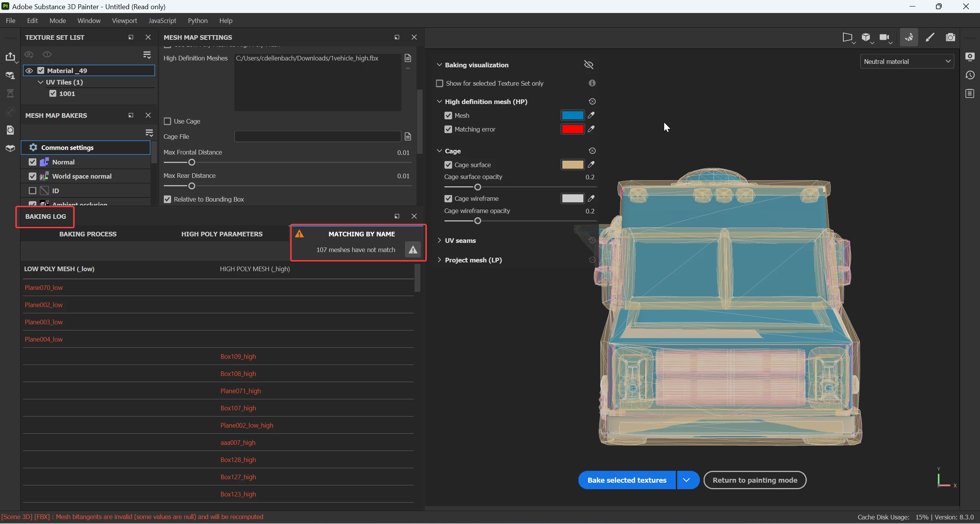Expand the UV seams section
This screenshot has height=524, width=980.
(x=439, y=241)
